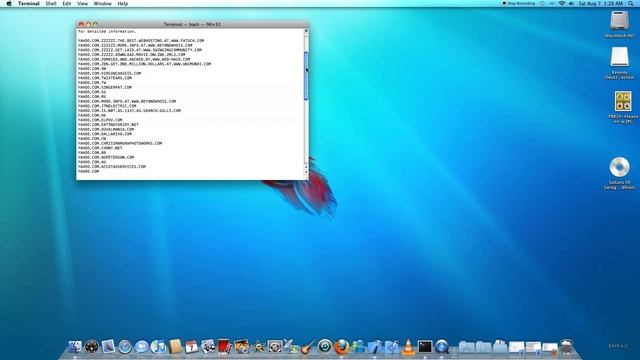Open the Trash in the Dock

[567, 346]
